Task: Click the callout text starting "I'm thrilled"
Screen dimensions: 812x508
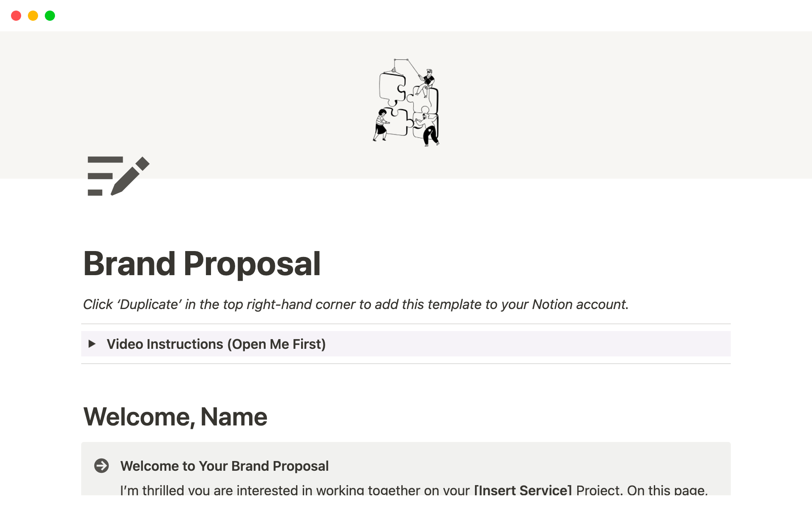Action: pyautogui.click(x=296, y=490)
